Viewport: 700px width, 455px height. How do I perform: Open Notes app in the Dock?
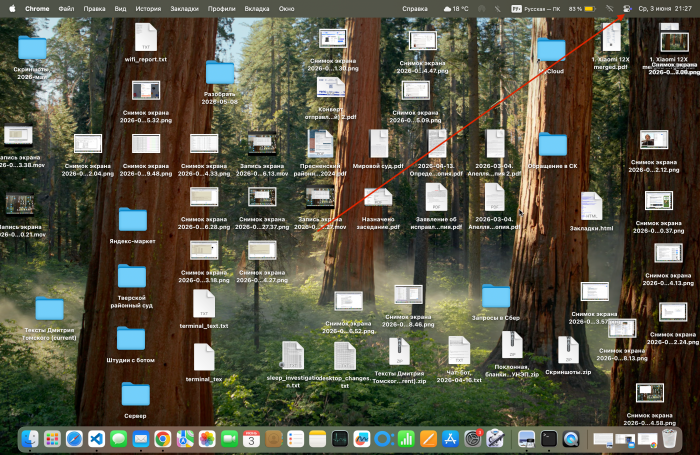tap(317, 439)
